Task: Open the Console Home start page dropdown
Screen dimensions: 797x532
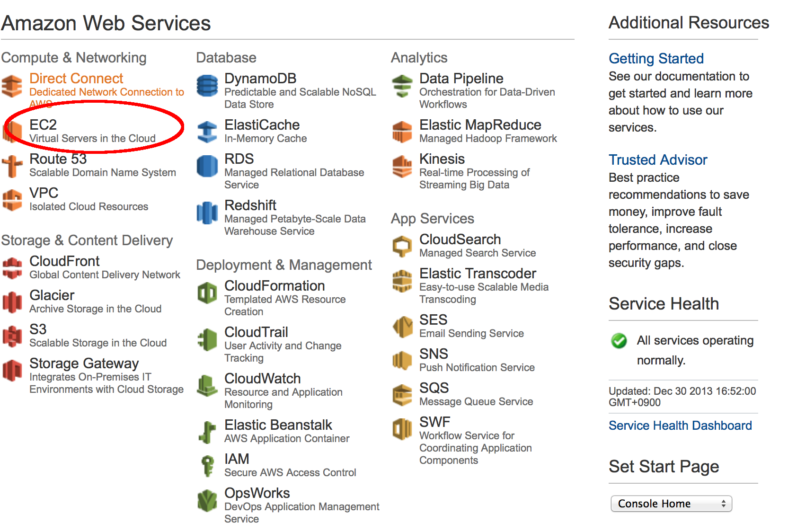Action: (671, 504)
